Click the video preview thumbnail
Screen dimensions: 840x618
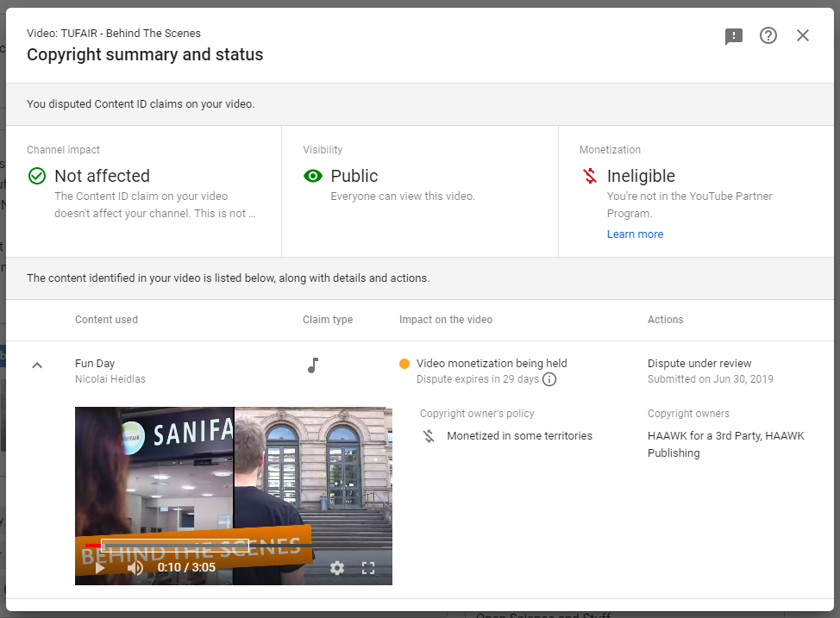point(234,496)
